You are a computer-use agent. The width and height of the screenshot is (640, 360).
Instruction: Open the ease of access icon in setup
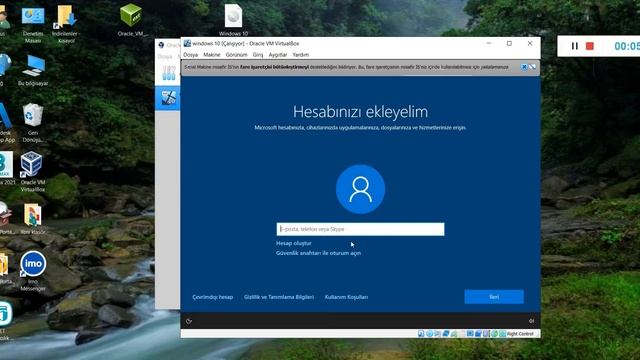[x=189, y=321]
